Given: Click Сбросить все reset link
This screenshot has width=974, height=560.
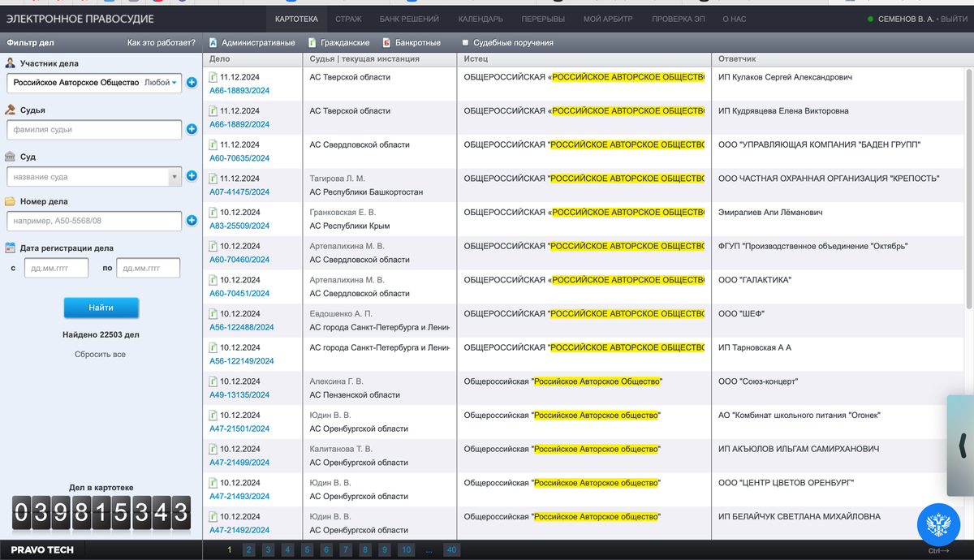Looking at the screenshot, I should pos(101,355).
